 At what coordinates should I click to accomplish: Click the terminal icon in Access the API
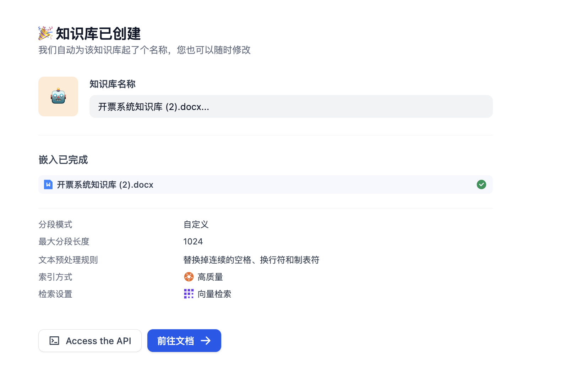tap(54, 341)
